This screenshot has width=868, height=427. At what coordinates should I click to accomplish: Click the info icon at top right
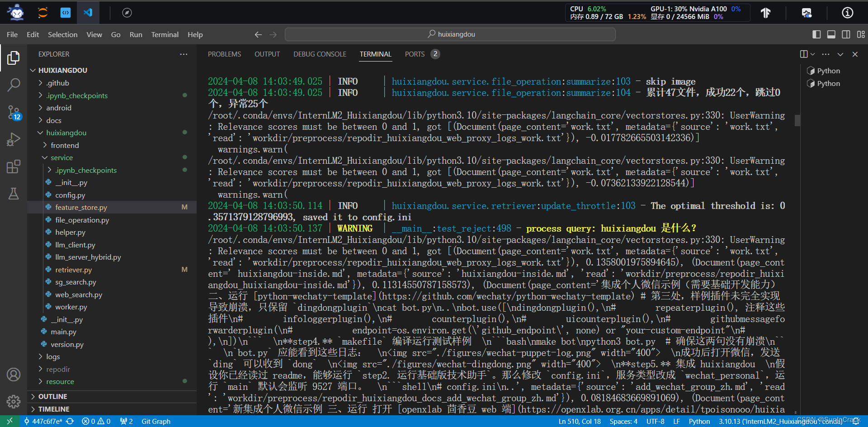pos(848,13)
